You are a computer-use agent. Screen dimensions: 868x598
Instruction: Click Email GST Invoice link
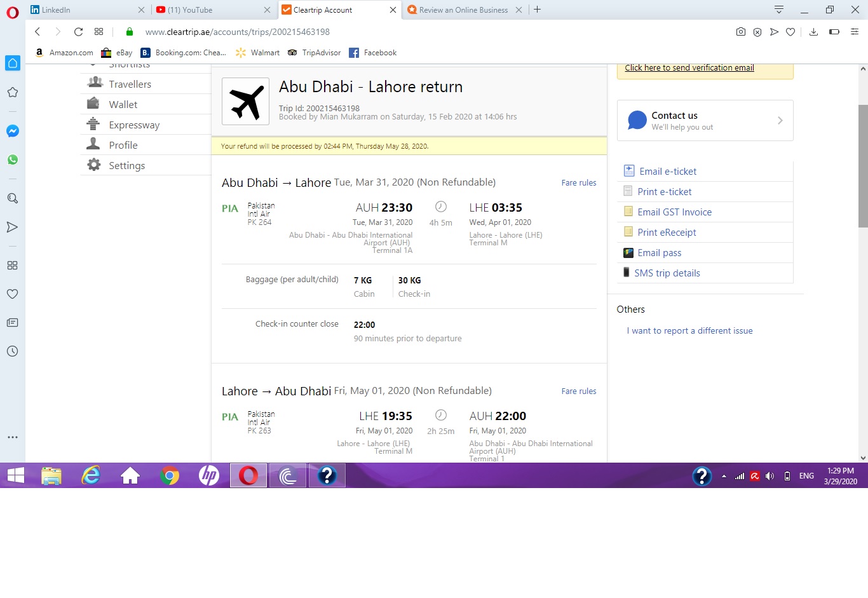(x=675, y=212)
